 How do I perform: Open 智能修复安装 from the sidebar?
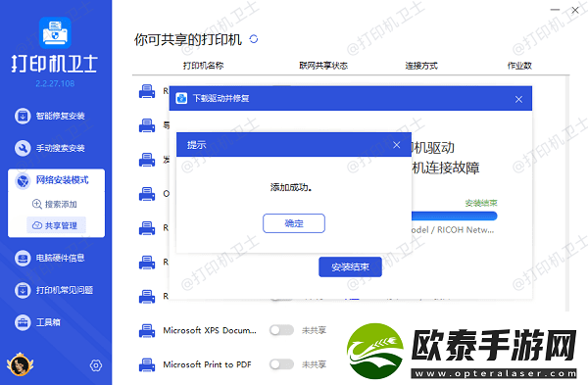point(50,116)
